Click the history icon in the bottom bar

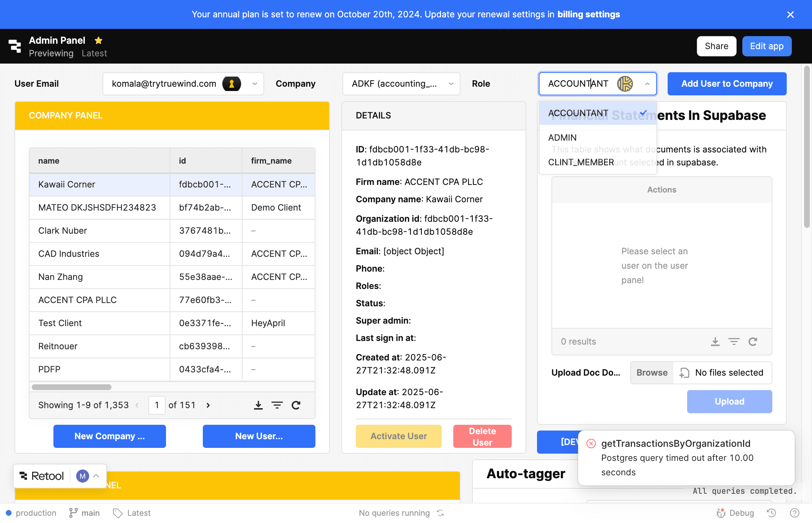click(x=771, y=513)
